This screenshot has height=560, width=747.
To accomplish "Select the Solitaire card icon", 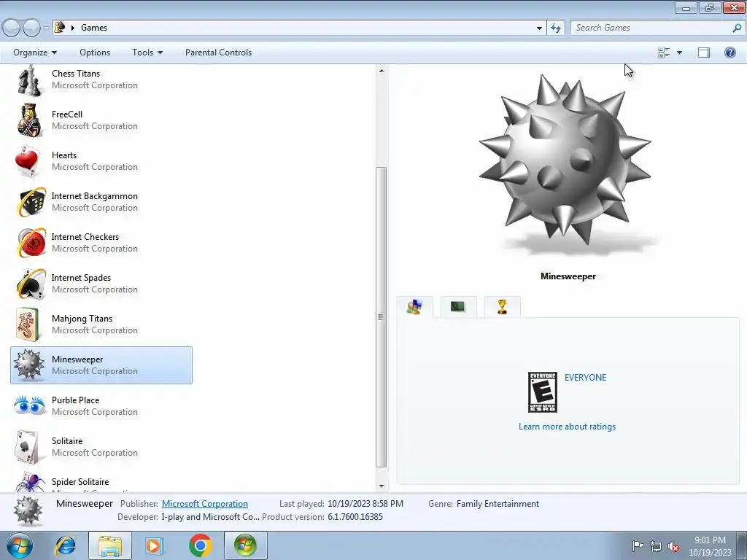I will (x=27, y=447).
